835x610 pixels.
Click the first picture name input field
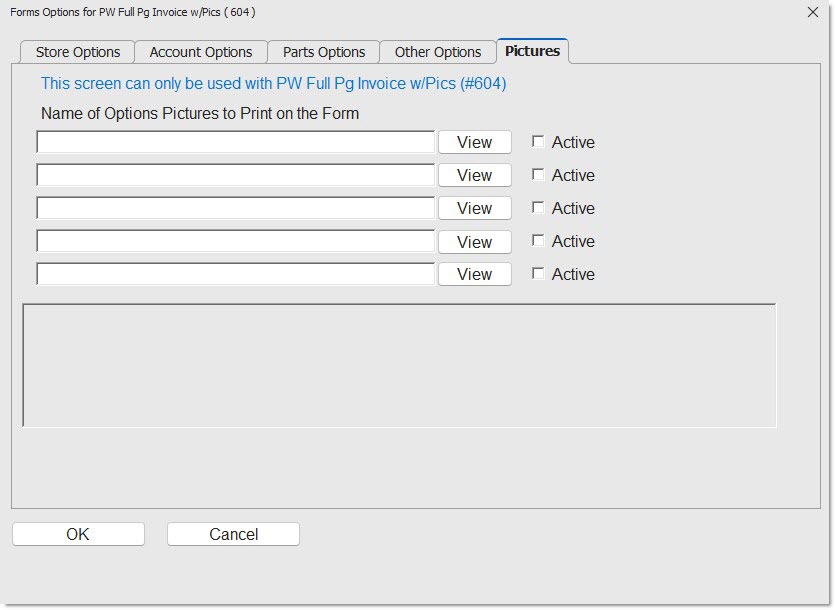tap(236, 142)
